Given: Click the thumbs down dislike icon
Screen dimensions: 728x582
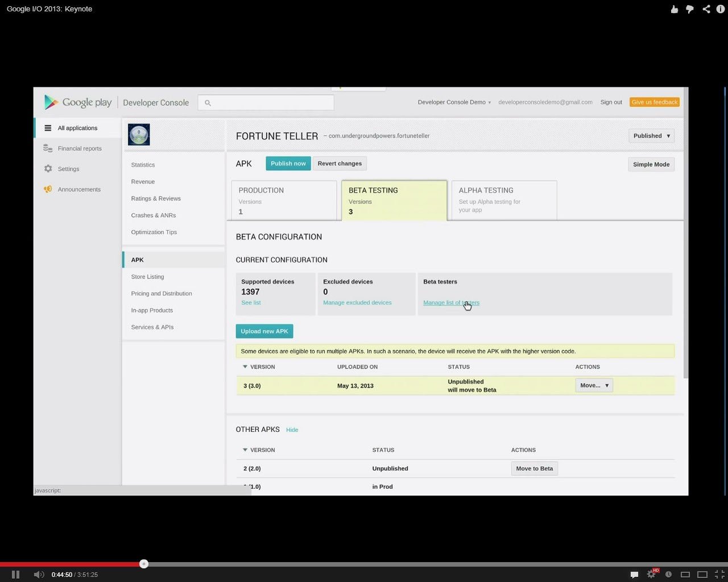Looking at the screenshot, I should coord(690,9).
